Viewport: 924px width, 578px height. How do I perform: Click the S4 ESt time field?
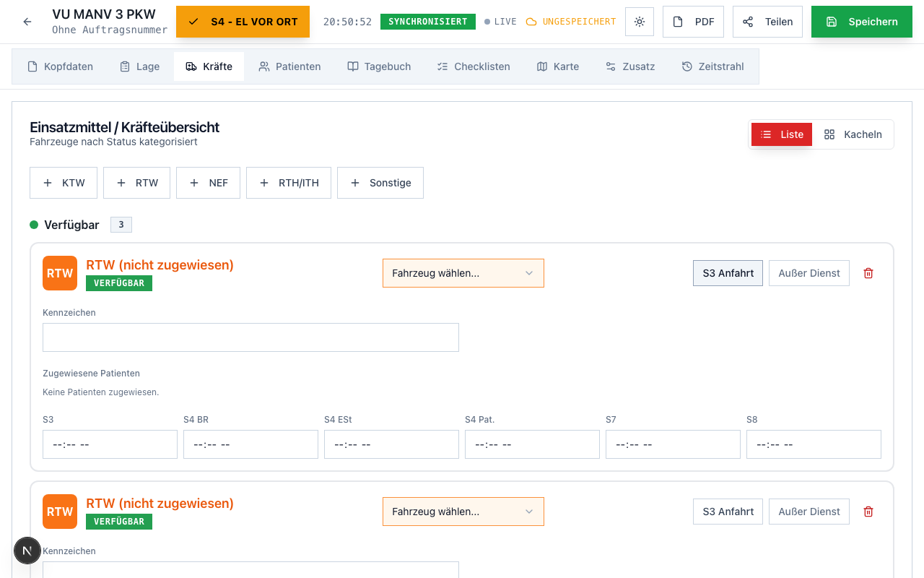(391, 444)
